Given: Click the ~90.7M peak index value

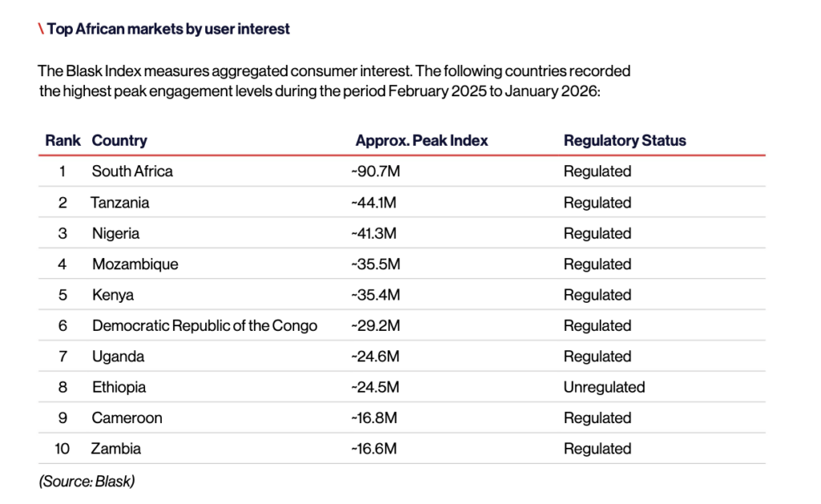Looking at the screenshot, I should coord(375,171).
